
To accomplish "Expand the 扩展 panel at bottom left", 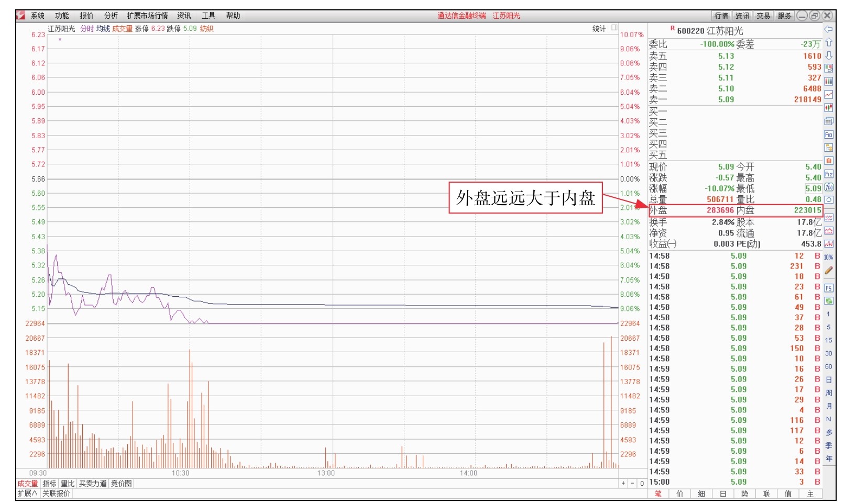I will (x=27, y=494).
